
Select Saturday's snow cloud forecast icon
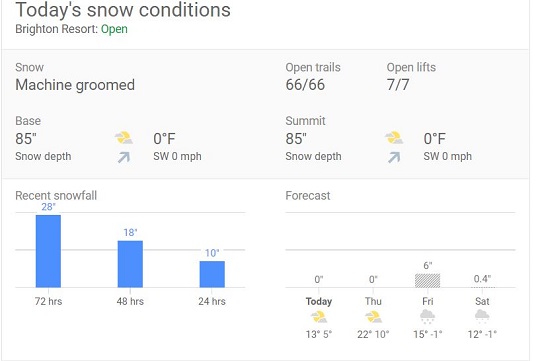482,316
